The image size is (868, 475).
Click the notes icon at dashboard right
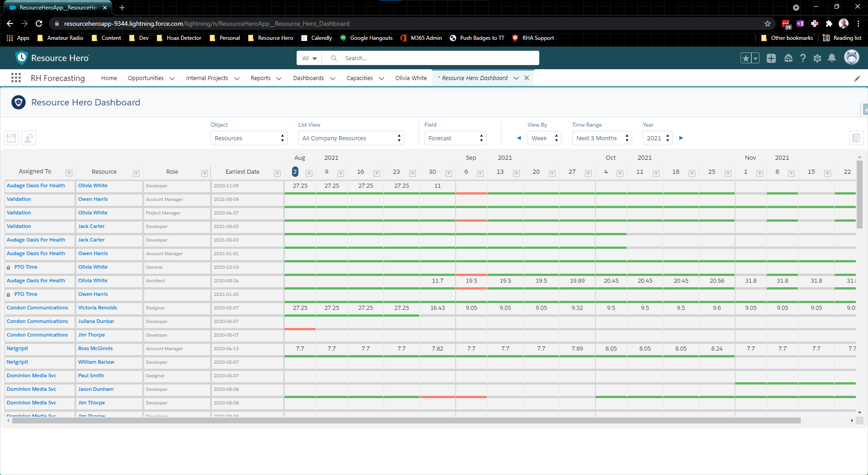tap(856, 138)
